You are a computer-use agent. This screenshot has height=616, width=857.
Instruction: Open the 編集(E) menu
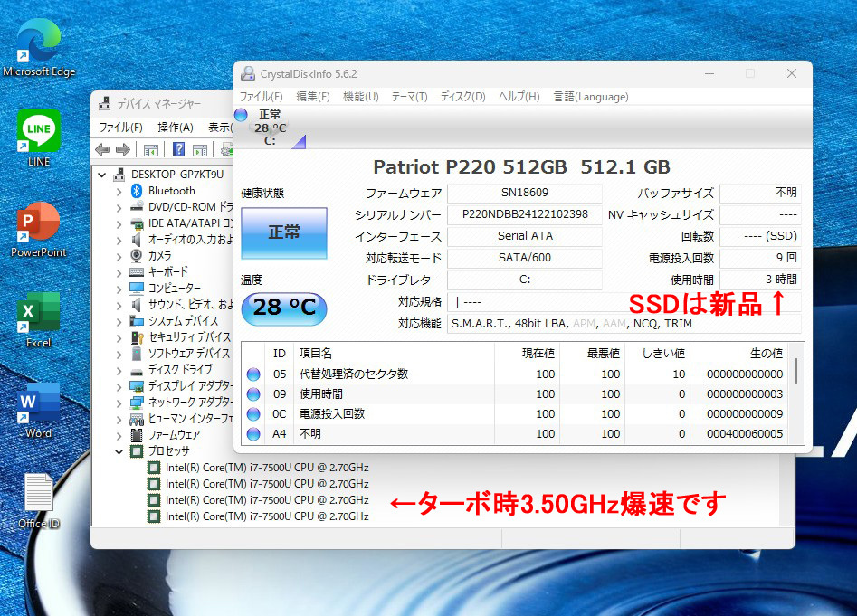click(x=312, y=97)
